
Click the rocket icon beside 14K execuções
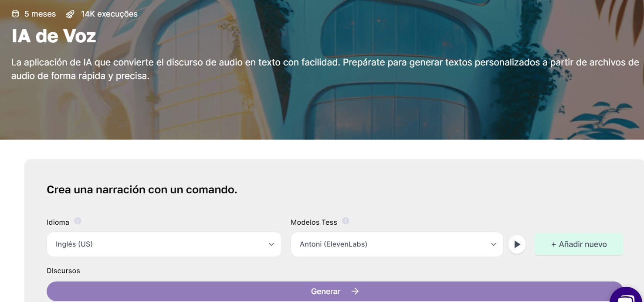70,14
